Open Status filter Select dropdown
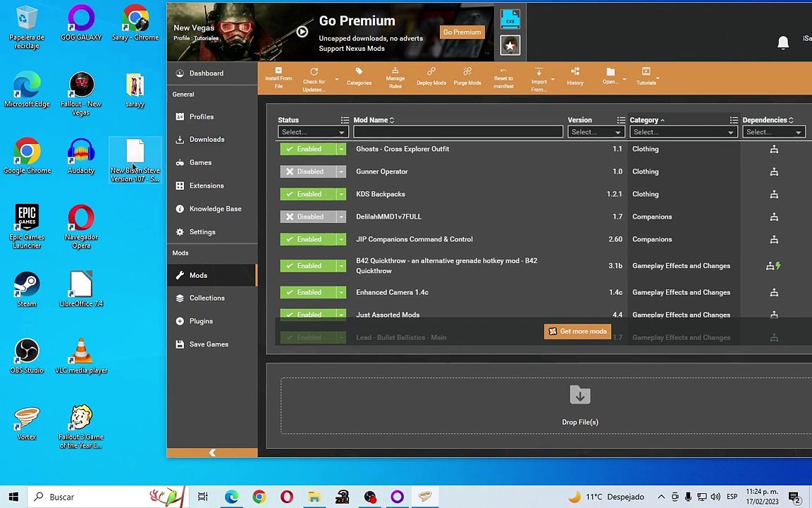Viewport: 812px width, 508px height. pyautogui.click(x=313, y=132)
